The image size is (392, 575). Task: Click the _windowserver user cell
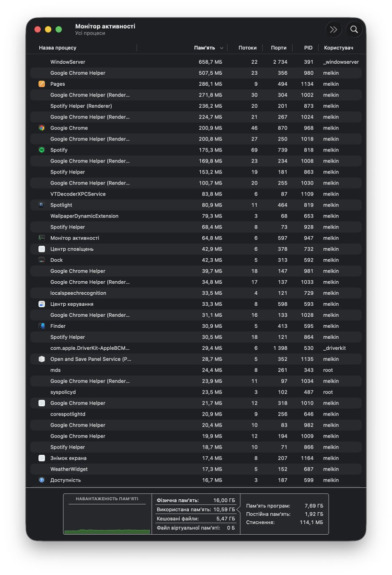coord(341,62)
